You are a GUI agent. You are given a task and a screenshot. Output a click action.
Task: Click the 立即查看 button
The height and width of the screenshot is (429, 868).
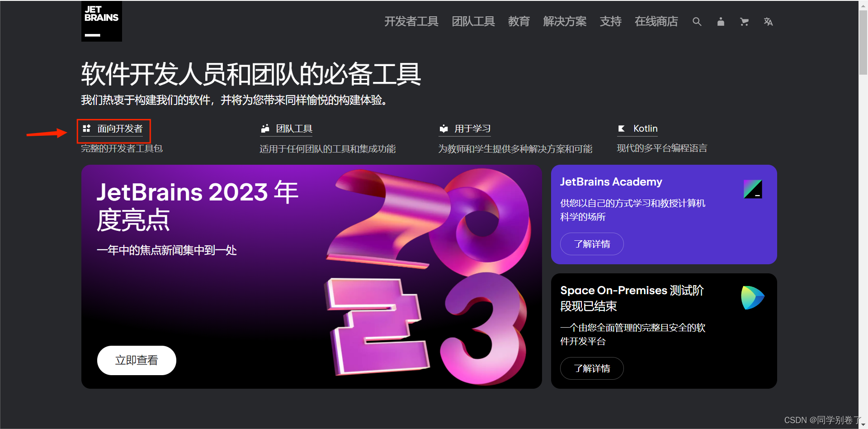[x=137, y=360]
